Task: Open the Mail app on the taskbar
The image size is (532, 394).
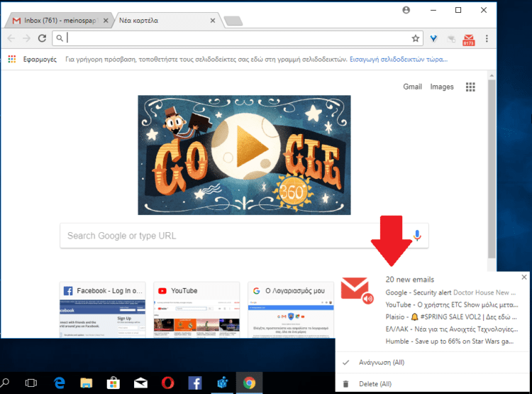Action: [x=140, y=383]
